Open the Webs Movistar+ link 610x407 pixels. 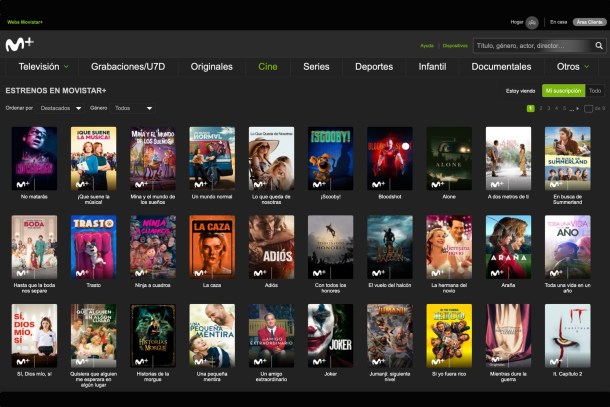pos(25,22)
